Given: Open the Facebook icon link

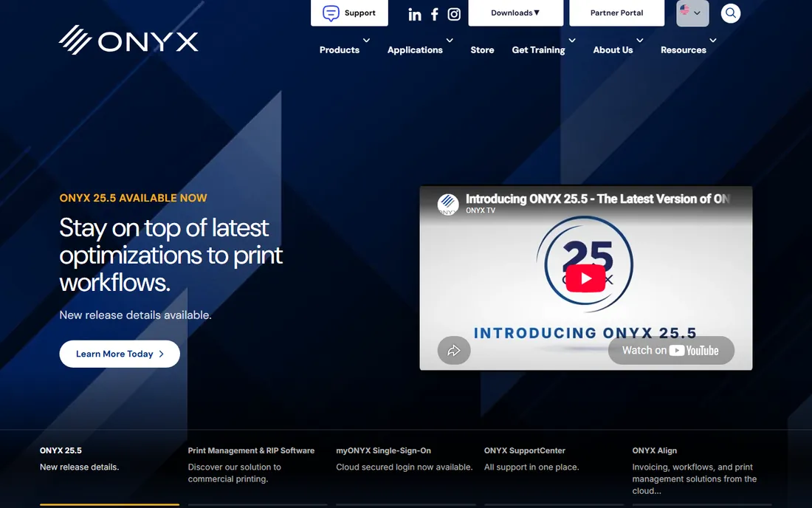Looking at the screenshot, I should tap(435, 15).
